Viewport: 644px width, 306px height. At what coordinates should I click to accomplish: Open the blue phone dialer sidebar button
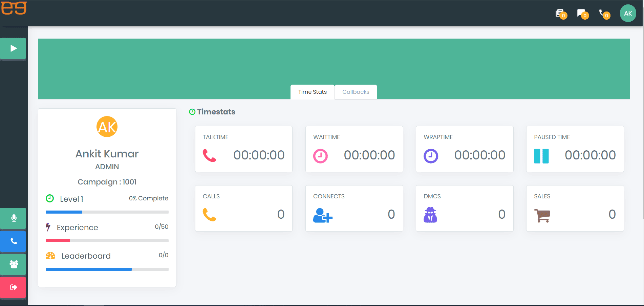(14, 241)
